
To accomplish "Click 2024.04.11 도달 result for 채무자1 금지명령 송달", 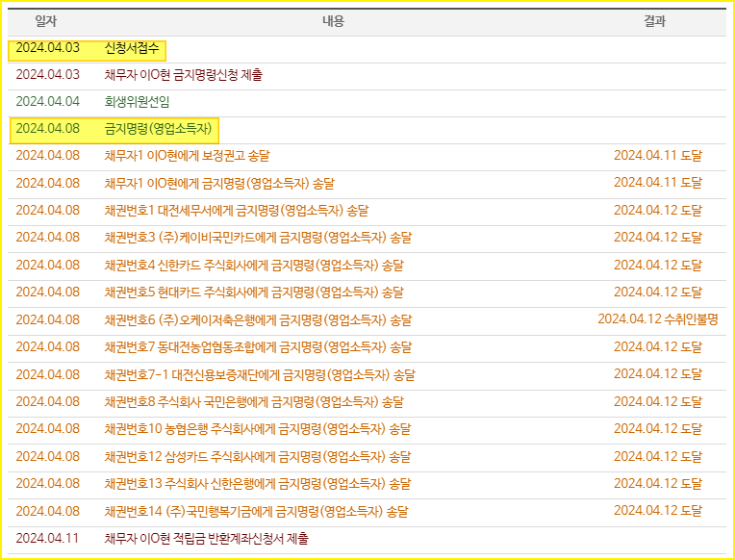I will click(x=658, y=183).
